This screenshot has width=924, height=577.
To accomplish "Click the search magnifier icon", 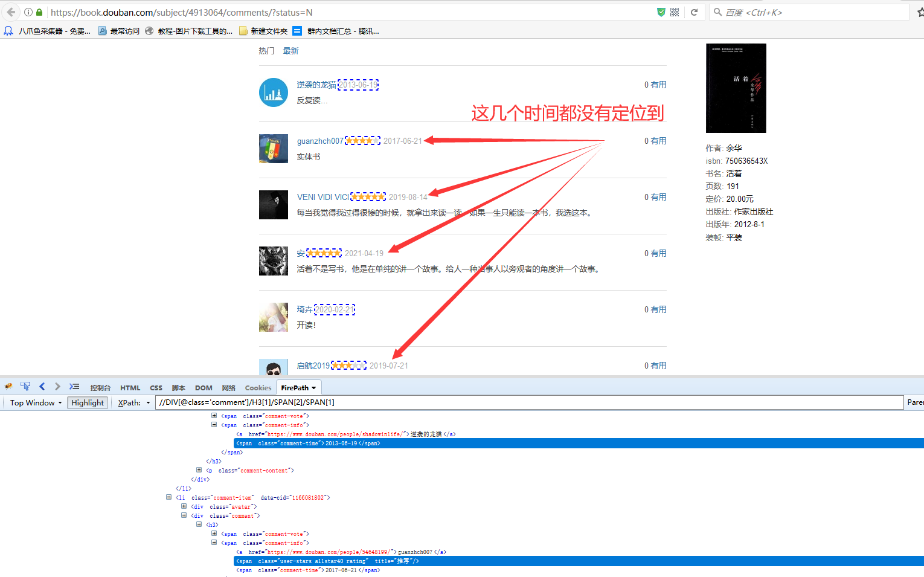I will [x=718, y=12].
